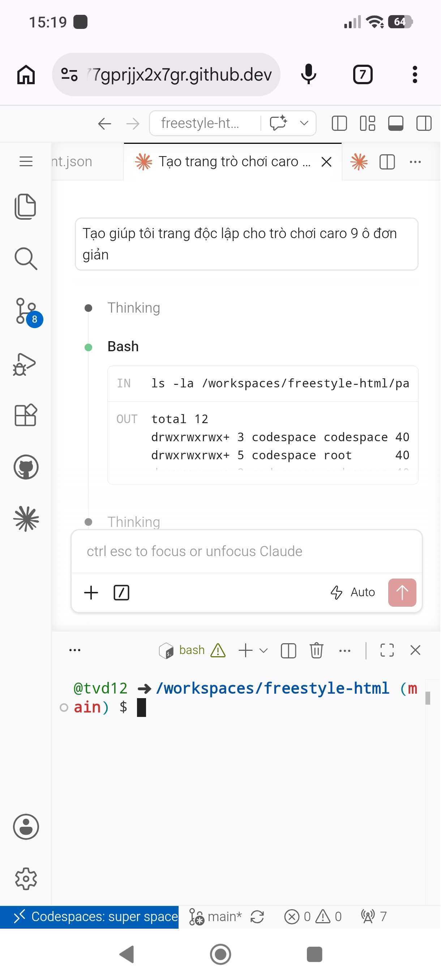Maximize the panel size icon
This screenshot has width=441, height=980.
click(x=387, y=650)
